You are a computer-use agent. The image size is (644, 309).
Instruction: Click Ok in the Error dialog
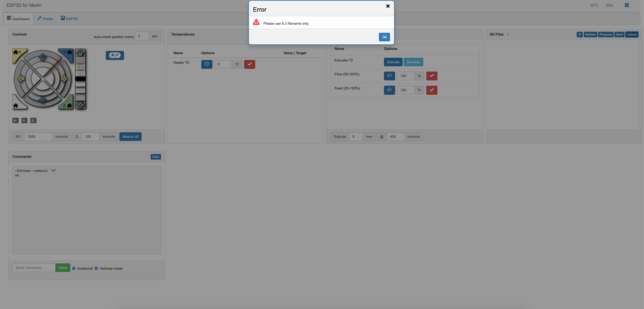click(x=384, y=37)
